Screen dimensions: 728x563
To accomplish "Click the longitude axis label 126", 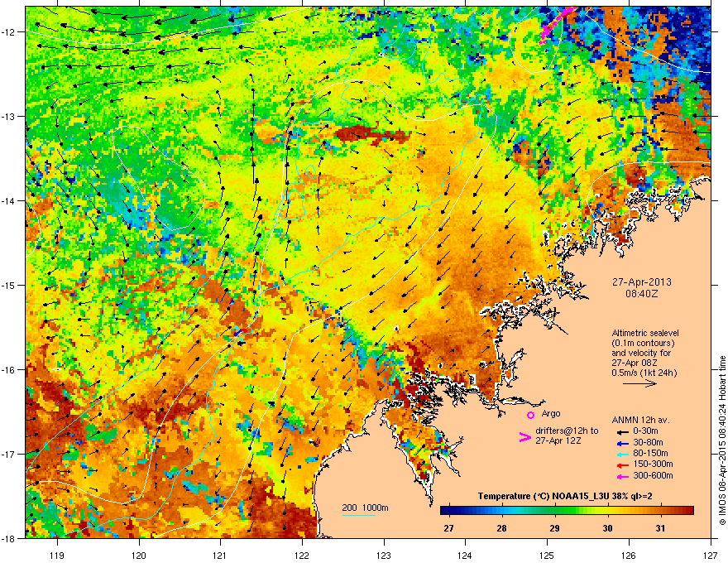I will (x=629, y=556).
